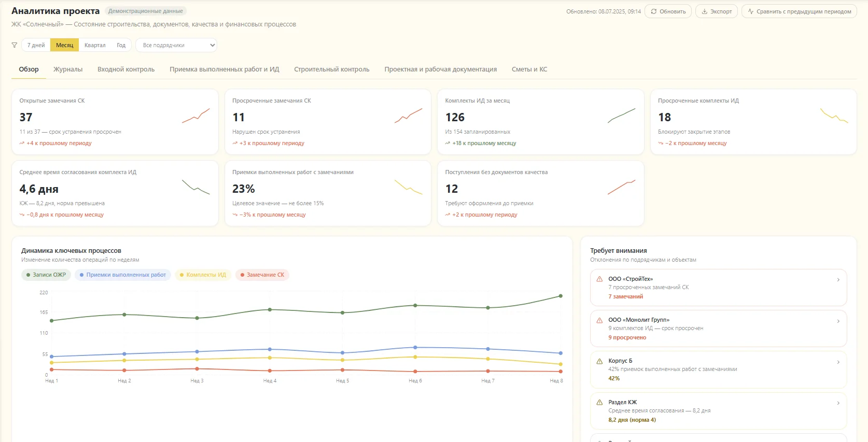Click sparkline chart in Комплекты ИД за месяц card

[x=622, y=116]
